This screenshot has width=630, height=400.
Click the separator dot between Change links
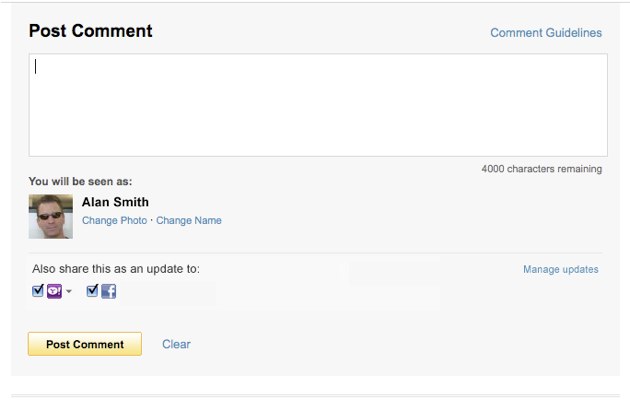coord(151,220)
